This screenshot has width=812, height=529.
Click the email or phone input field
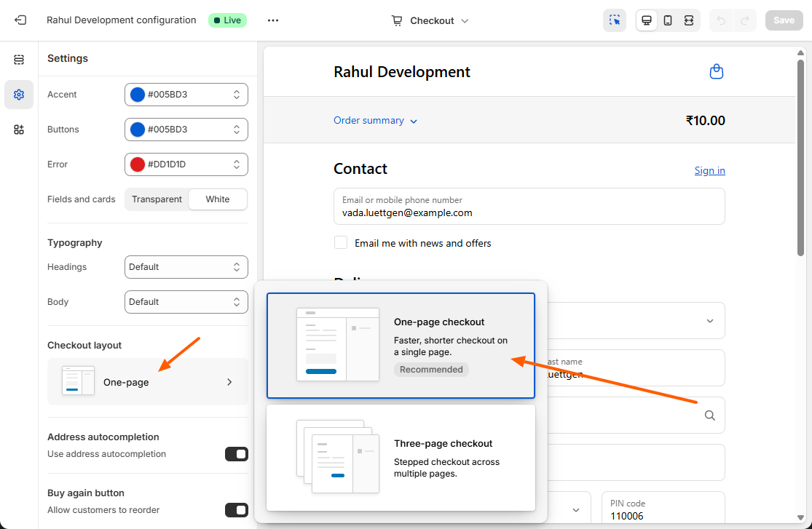point(529,207)
